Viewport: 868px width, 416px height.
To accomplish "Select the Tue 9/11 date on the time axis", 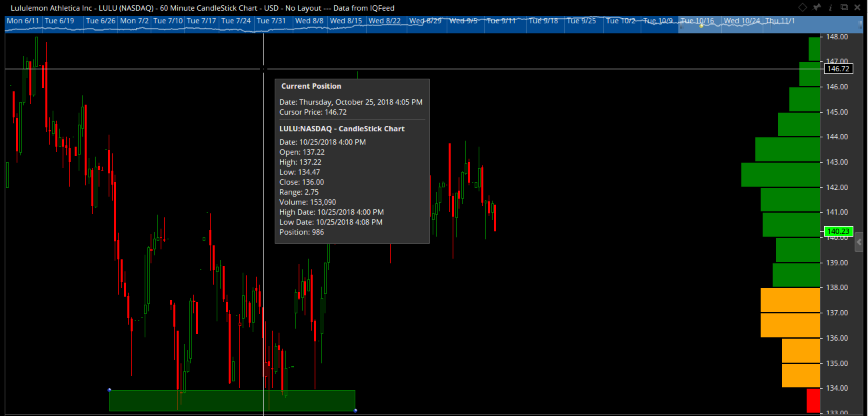I will coord(501,21).
